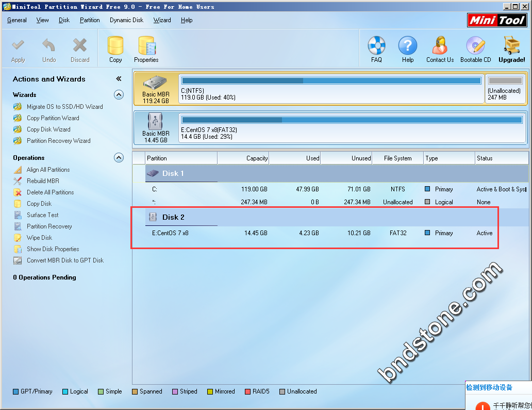532x410 pixels.
Task: Click the RAID5 legend swatch
Action: click(247, 391)
